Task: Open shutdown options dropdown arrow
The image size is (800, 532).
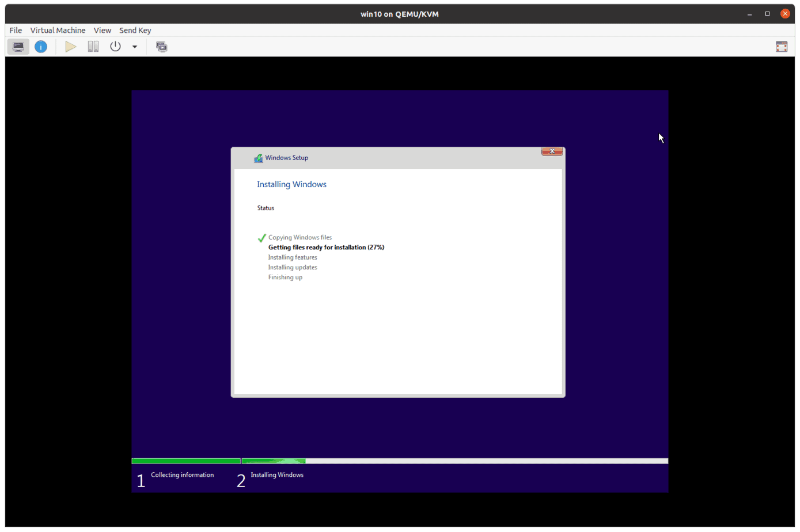Action: pyautogui.click(x=135, y=47)
